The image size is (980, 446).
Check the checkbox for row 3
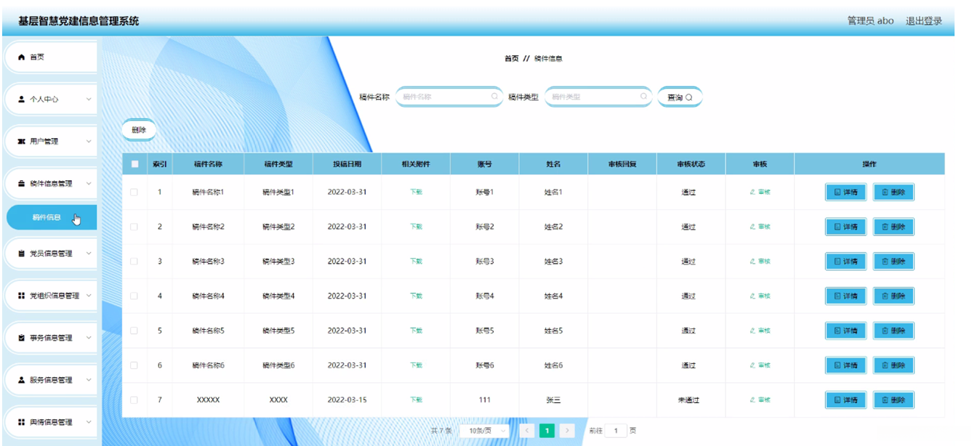pos(134,261)
